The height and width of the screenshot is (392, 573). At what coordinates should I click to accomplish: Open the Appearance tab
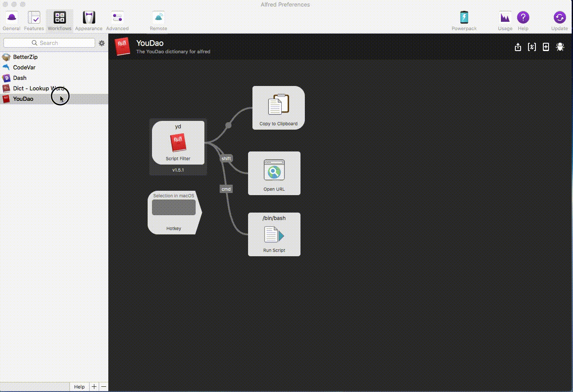coord(89,21)
